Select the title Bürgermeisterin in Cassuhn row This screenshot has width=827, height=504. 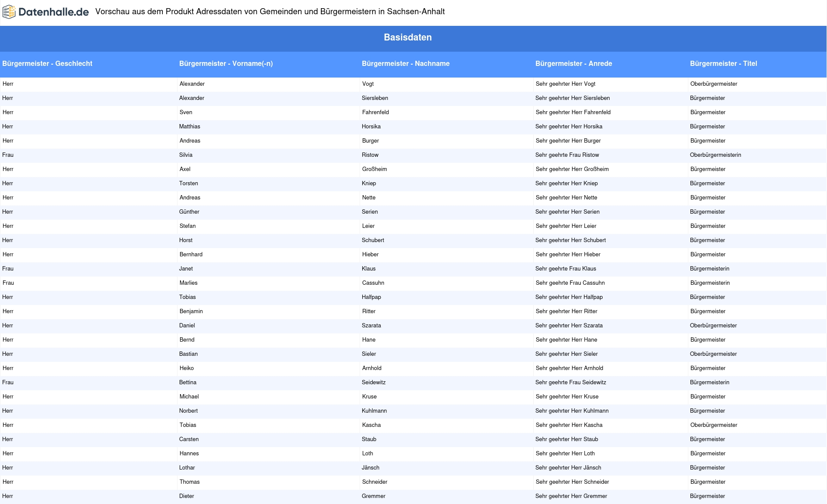coord(710,283)
